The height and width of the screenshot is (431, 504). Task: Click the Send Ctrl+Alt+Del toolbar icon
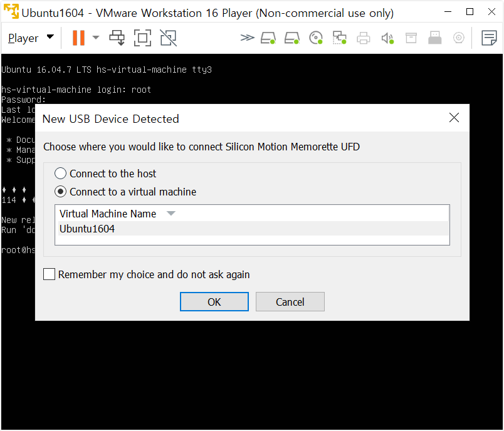coord(117,38)
